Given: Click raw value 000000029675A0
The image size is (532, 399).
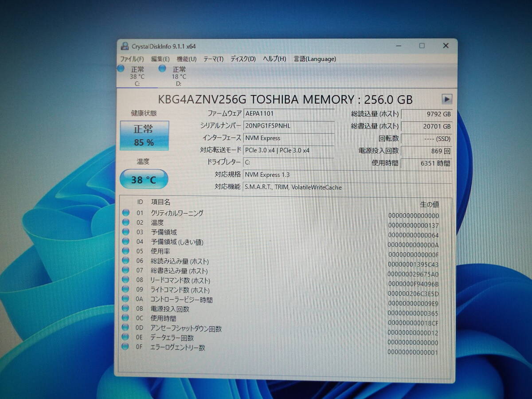Looking at the screenshot, I should [x=413, y=274].
